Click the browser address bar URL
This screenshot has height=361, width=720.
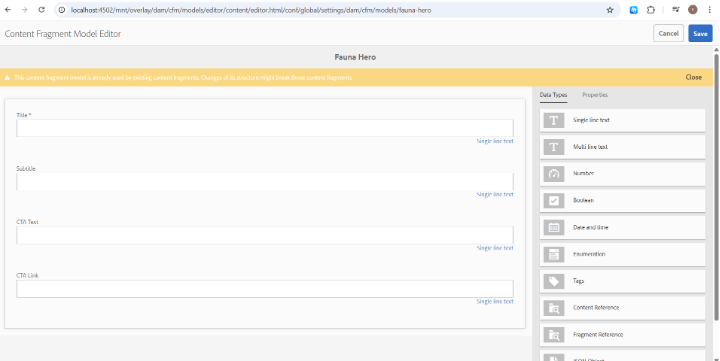[251, 10]
